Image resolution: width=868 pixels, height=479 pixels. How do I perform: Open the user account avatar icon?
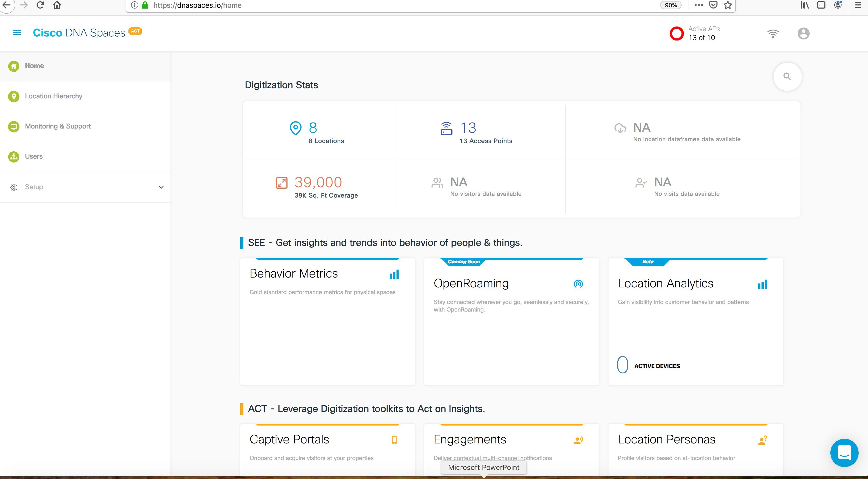pyautogui.click(x=803, y=33)
